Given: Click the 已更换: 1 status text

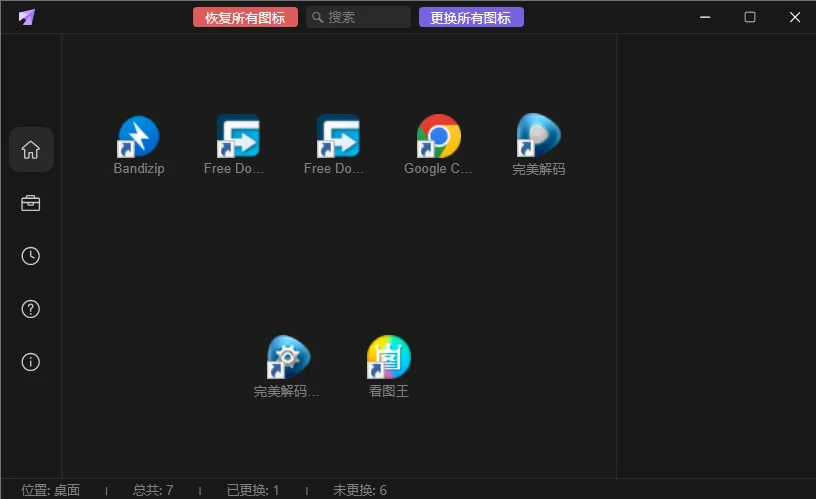Looking at the screenshot, I should pyautogui.click(x=253, y=490).
